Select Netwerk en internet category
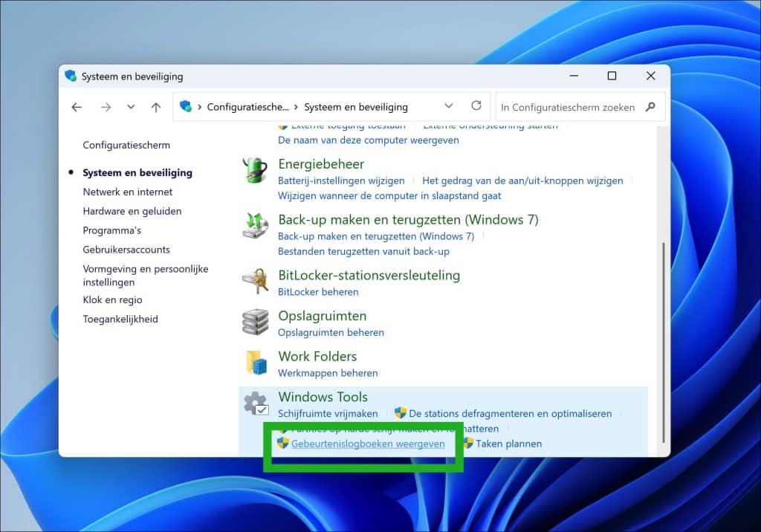The image size is (761, 532). pos(128,192)
